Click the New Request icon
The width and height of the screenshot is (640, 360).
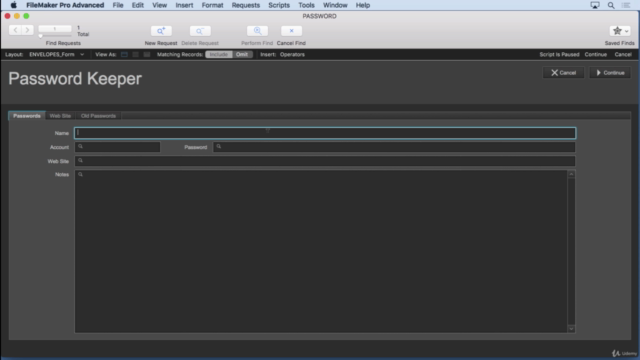(161, 31)
